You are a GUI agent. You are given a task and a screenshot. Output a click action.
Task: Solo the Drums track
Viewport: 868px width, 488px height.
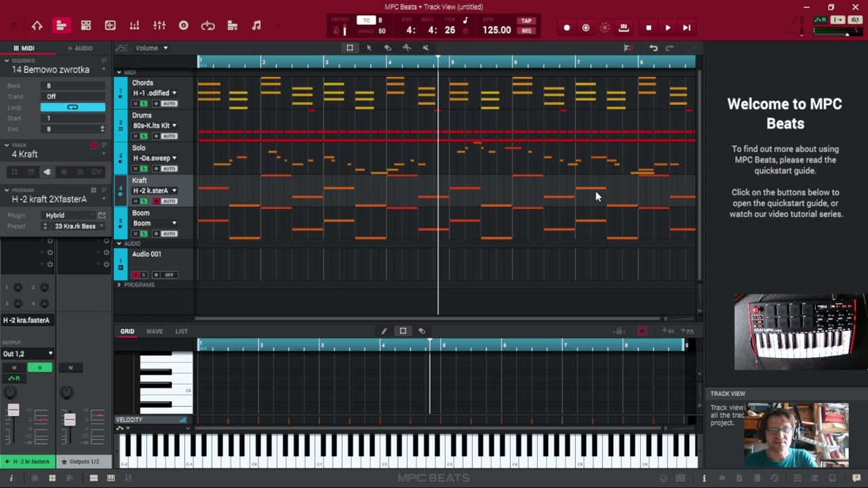tap(143, 136)
